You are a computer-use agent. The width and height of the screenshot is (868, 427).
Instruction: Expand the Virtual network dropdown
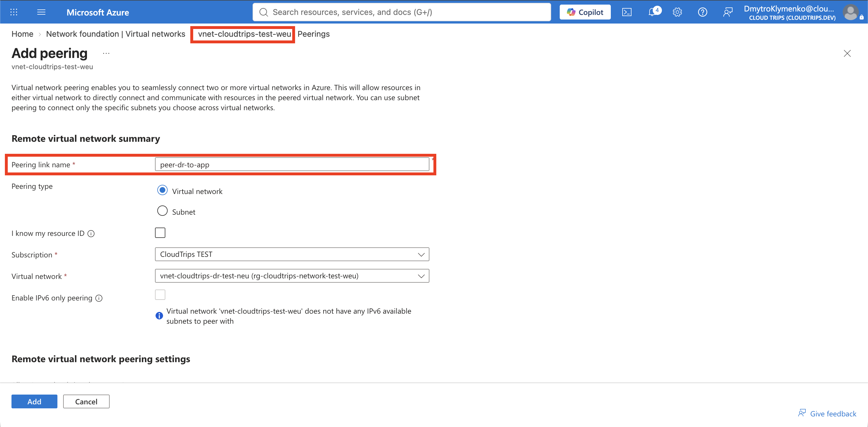pos(292,276)
